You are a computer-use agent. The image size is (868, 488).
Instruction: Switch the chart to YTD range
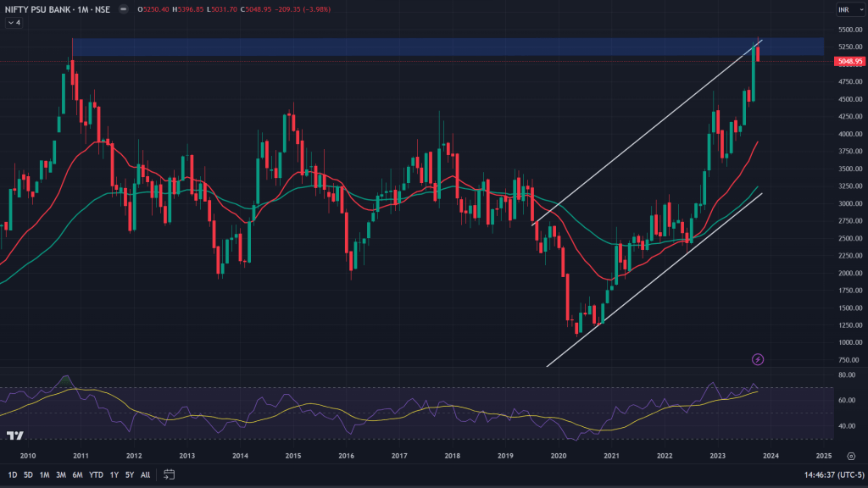(96, 474)
